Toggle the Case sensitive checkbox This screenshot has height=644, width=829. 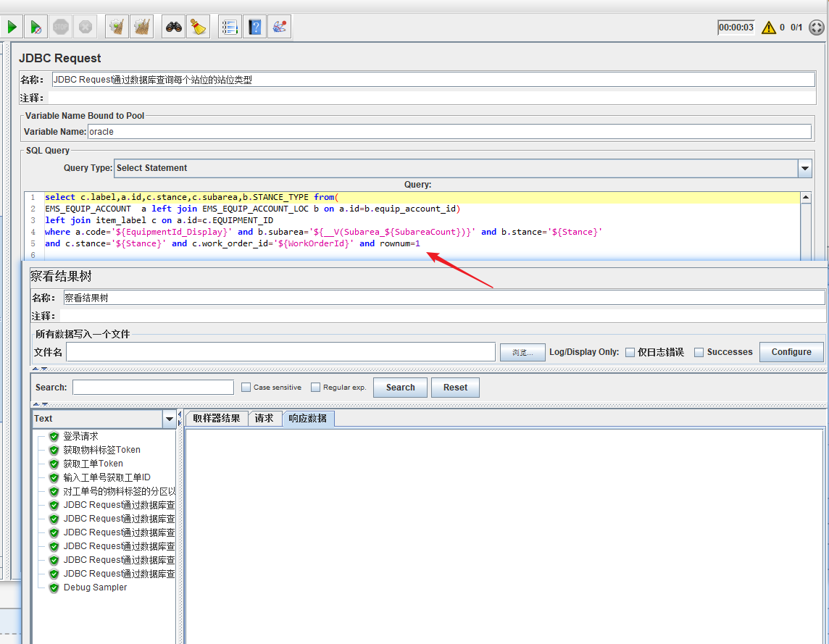246,388
